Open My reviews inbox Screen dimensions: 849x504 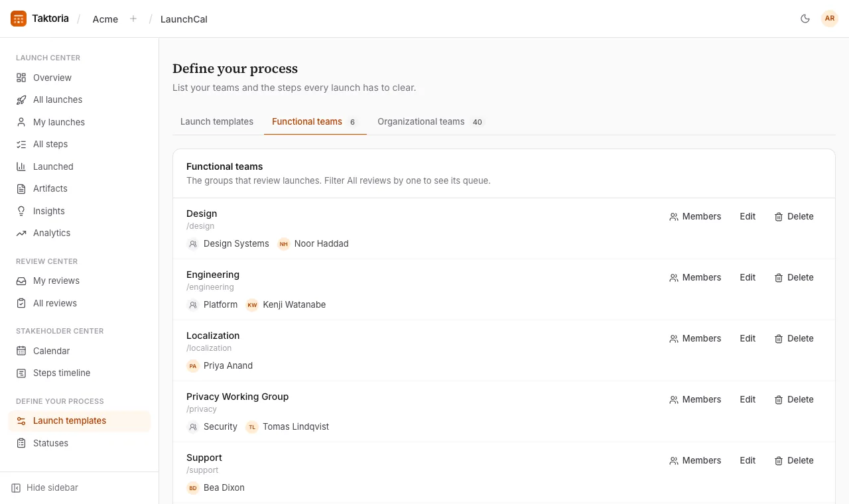[80, 281]
